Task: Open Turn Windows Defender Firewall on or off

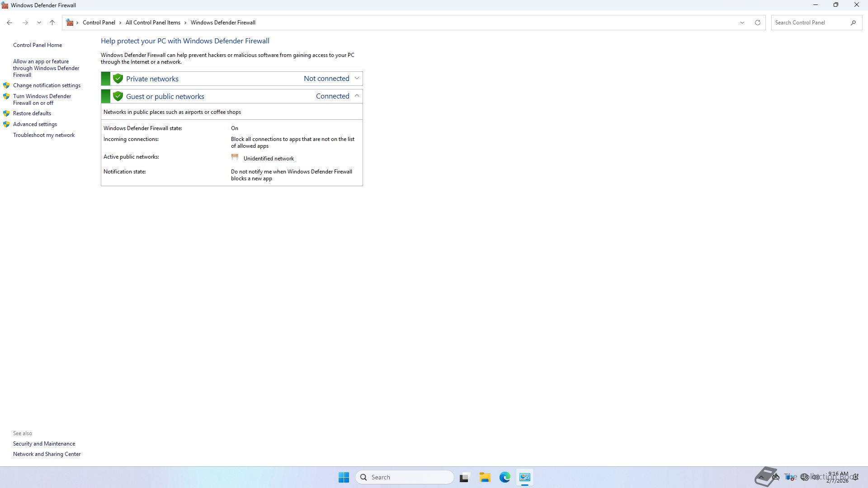Action: [42, 99]
